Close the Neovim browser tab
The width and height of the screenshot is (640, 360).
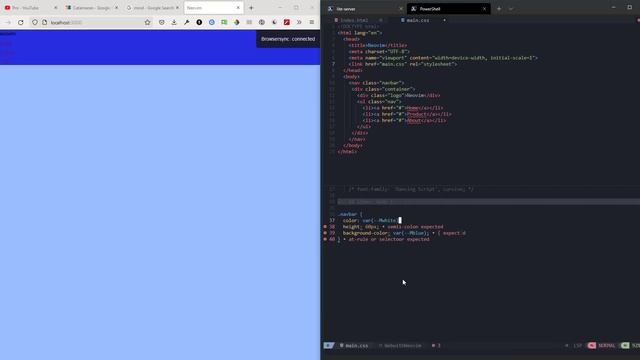pyautogui.click(x=238, y=8)
